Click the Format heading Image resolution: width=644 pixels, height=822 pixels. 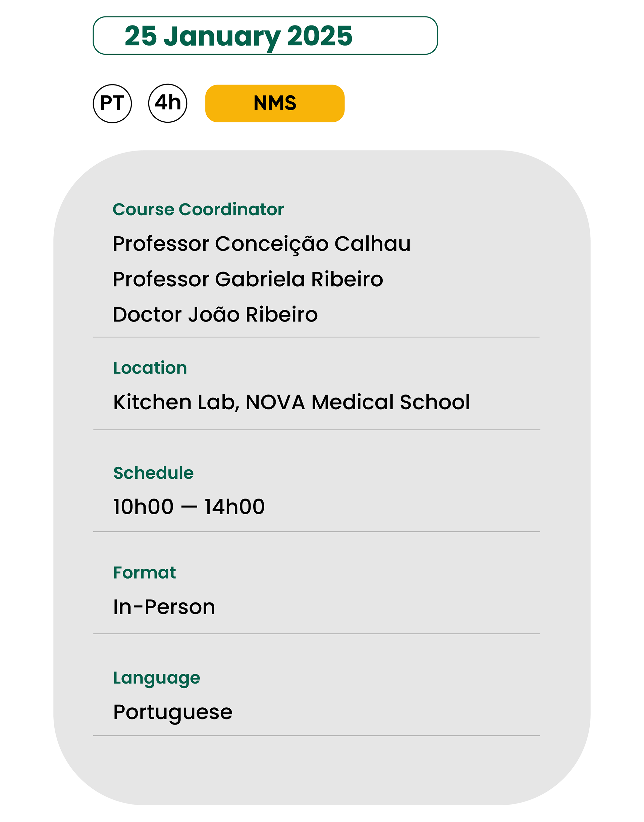click(145, 573)
